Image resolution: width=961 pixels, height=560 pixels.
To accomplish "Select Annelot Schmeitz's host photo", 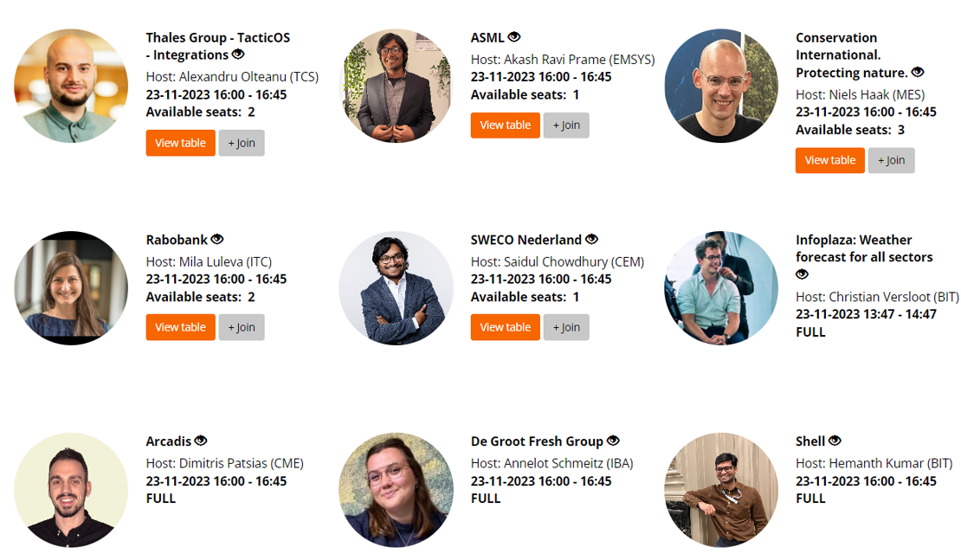I will click(x=396, y=490).
